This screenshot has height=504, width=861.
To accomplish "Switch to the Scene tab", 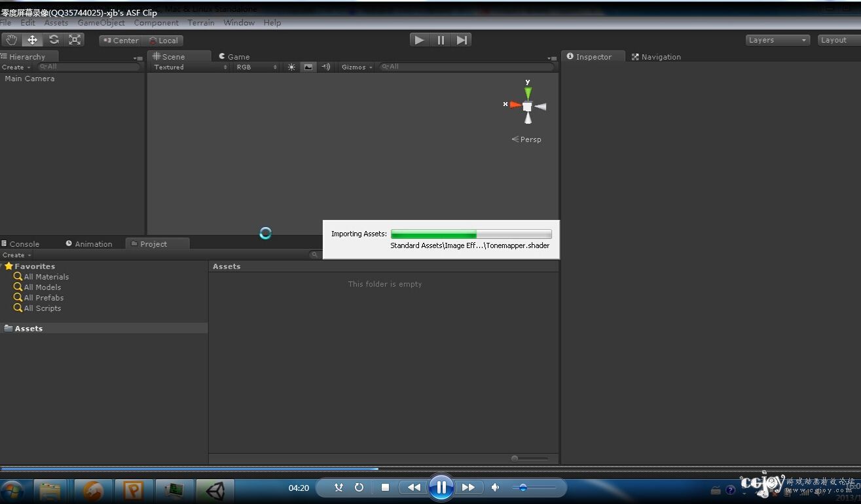I will point(179,57).
